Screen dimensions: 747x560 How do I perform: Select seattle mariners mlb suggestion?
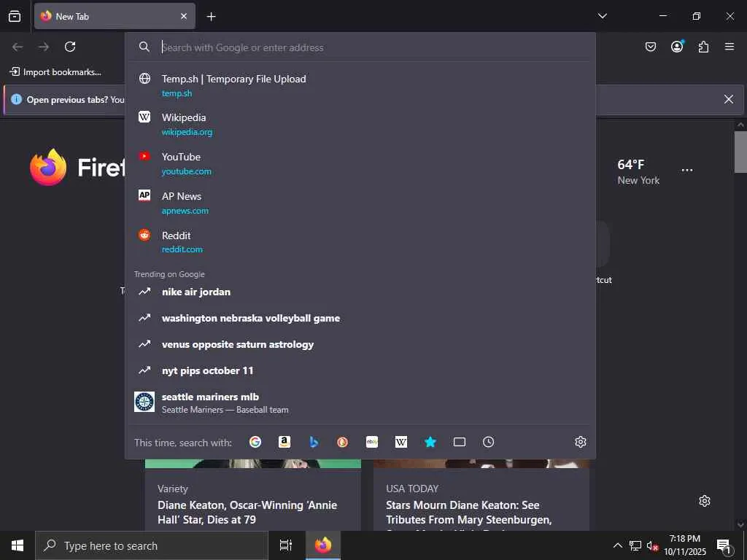point(360,402)
